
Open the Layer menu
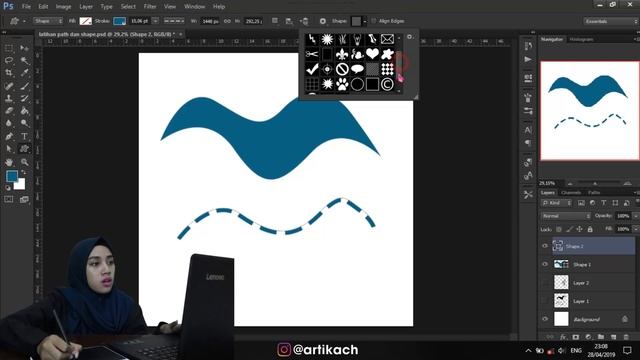(x=86, y=7)
